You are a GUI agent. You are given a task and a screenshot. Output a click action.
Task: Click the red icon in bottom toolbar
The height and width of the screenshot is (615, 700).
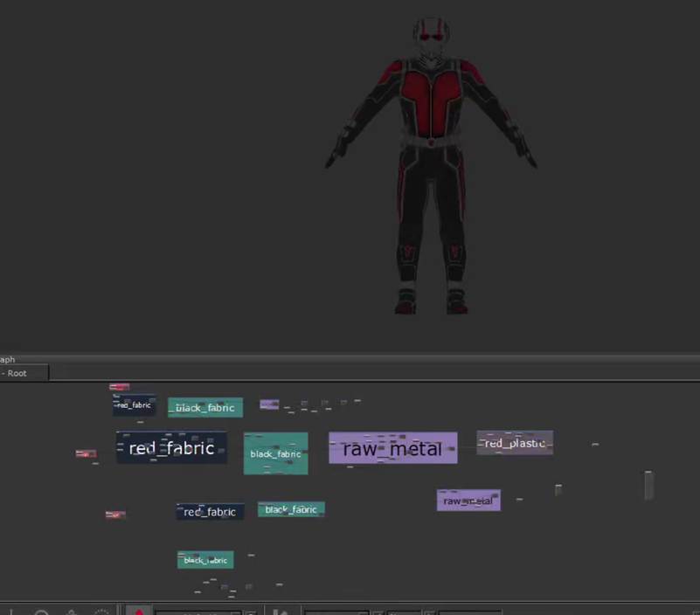tap(138, 611)
